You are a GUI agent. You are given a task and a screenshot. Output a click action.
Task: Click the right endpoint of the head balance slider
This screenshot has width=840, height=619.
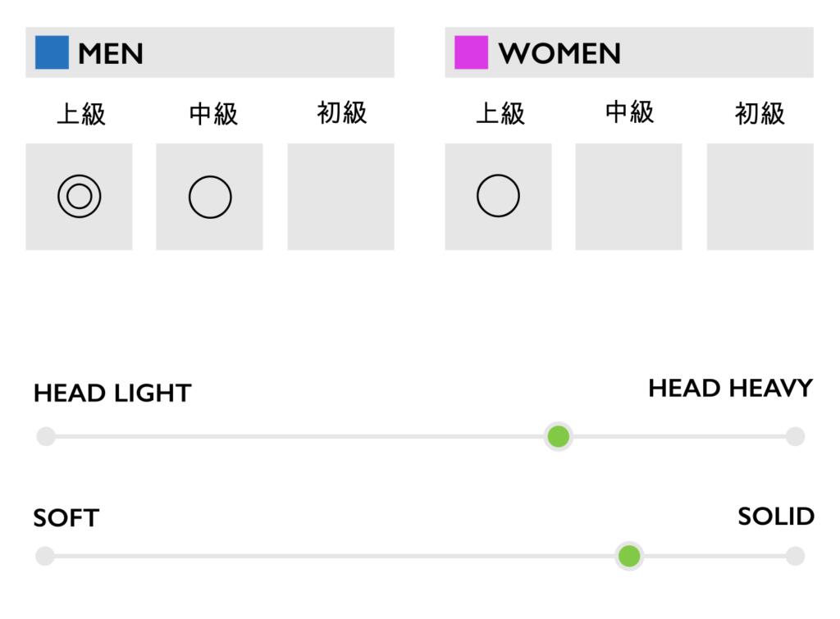(795, 436)
